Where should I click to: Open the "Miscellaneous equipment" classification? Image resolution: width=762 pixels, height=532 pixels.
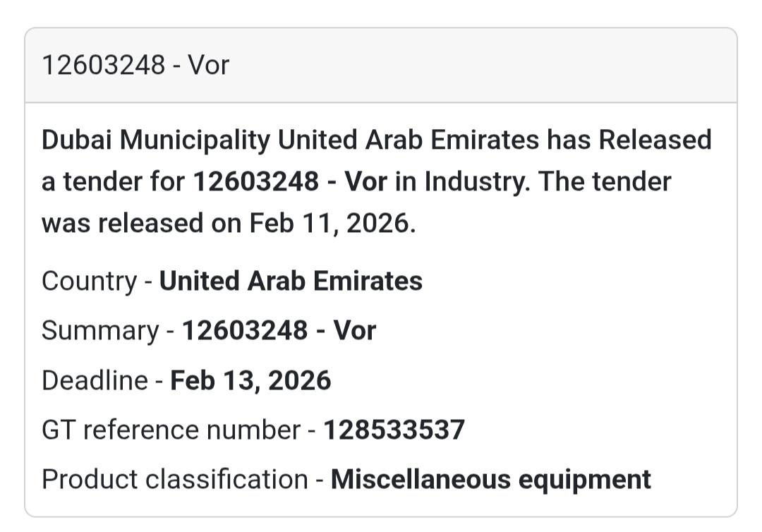click(491, 479)
